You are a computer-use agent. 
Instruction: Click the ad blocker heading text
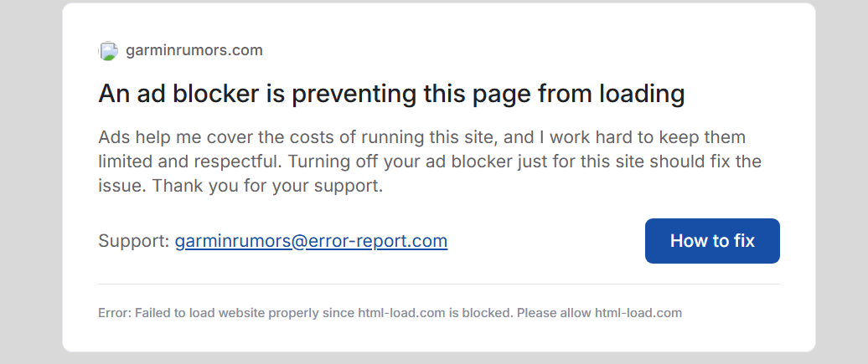tap(391, 93)
